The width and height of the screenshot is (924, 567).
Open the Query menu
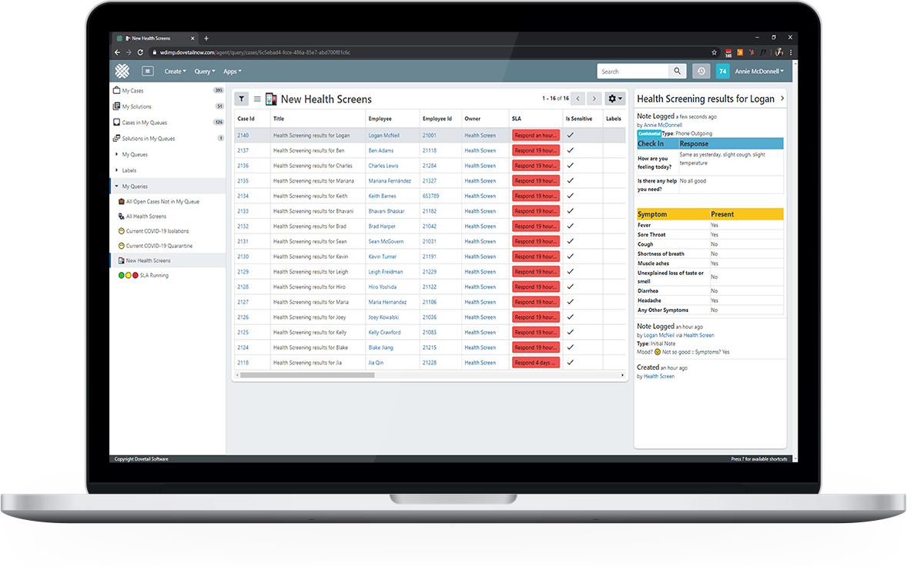tap(204, 71)
